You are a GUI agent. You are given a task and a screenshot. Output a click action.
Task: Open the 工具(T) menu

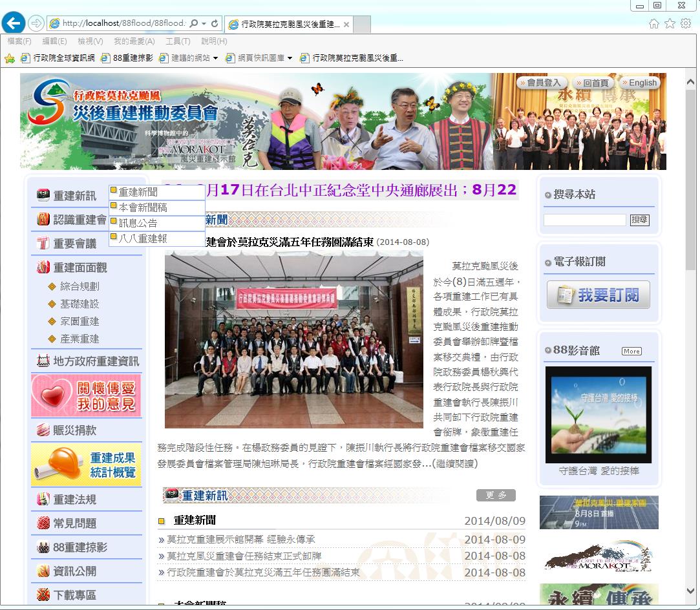(178, 41)
